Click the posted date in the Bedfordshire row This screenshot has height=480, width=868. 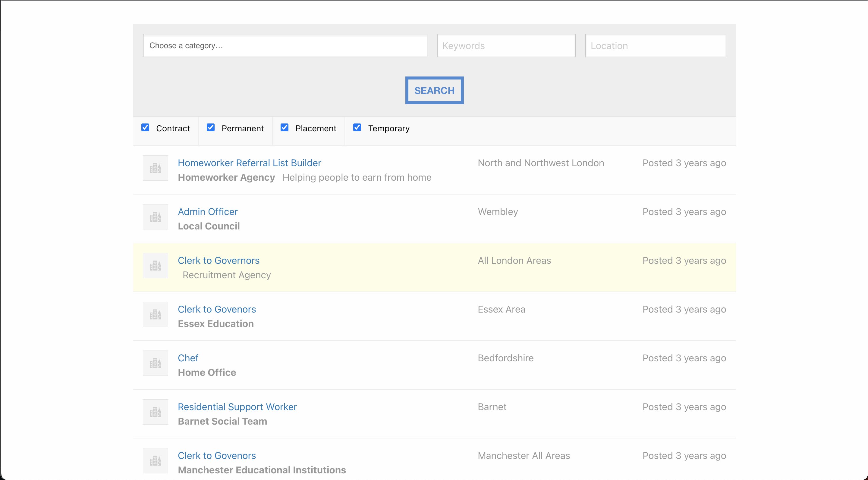pyautogui.click(x=684, y=358)
